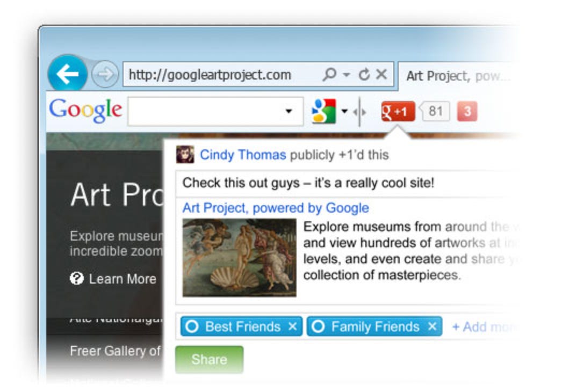
Task: Select the Best Friends circle chip
Action: (242, 326)
